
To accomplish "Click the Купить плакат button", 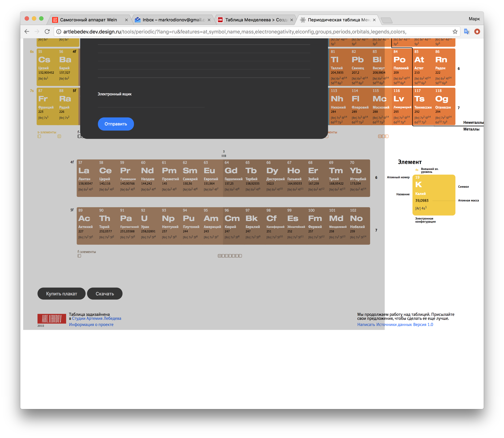I will 61,294.
